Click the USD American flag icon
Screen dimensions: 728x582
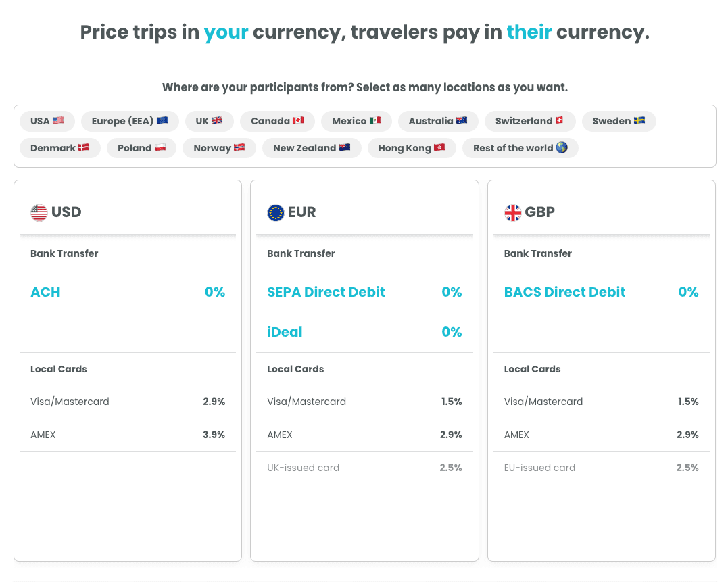click(x=39, y=213)
